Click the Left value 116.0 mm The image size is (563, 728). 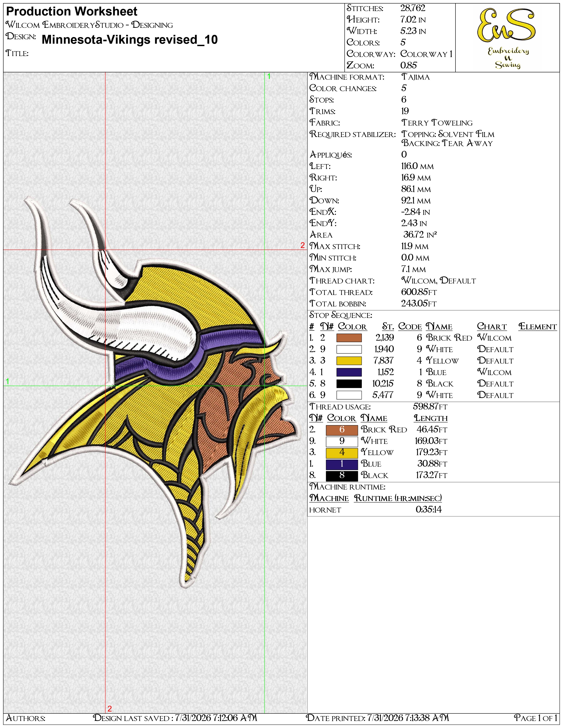[x=418, y=166]
